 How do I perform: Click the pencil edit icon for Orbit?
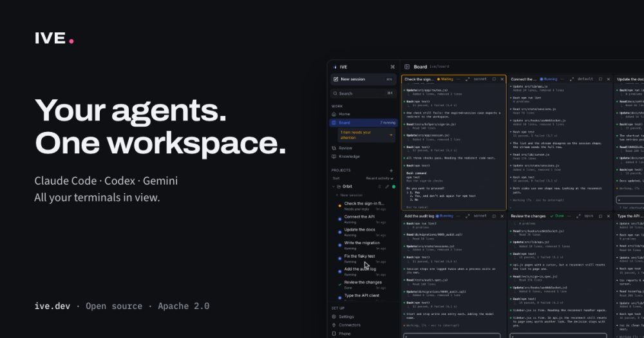[387, 187]
